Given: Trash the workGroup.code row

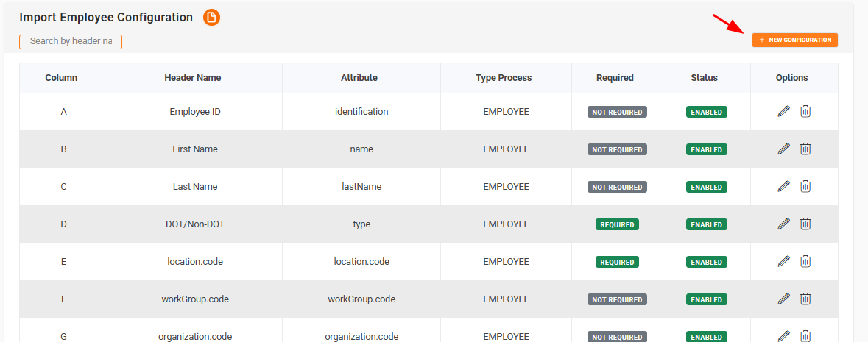Looking at the screenshot, I should coord(805,299).
